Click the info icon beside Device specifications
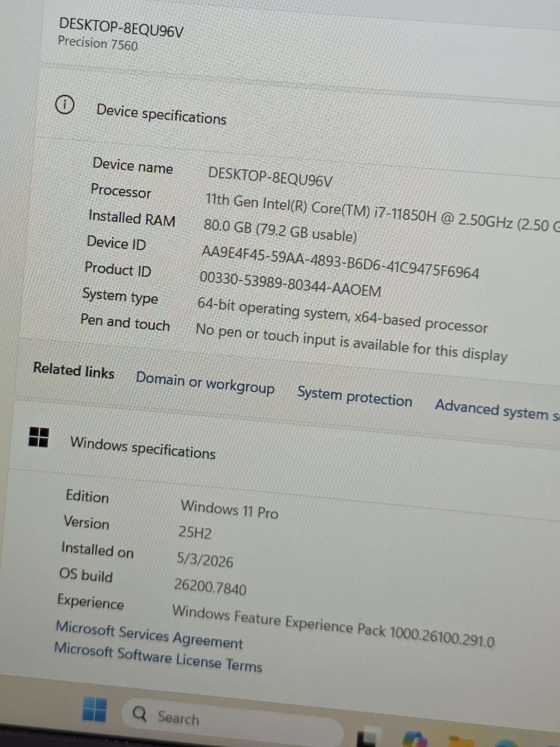Image resolution: width=560 pixels, height=747 pixels. (x=64, y=104)
